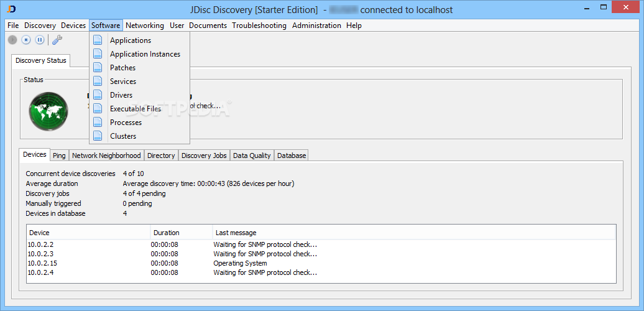Open the User menu

(177, 26)
